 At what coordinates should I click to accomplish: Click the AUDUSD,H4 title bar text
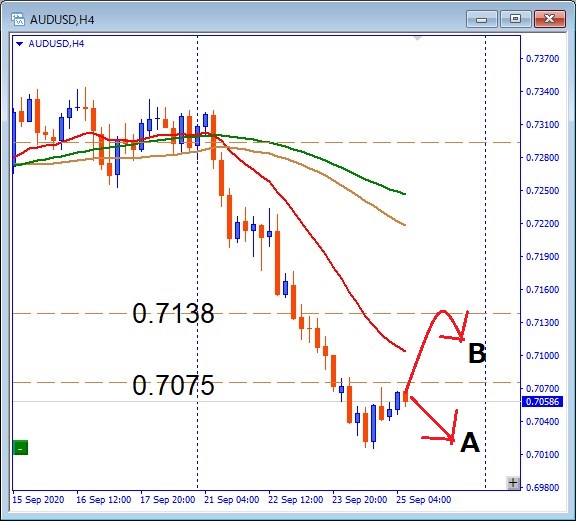[62, 19]
